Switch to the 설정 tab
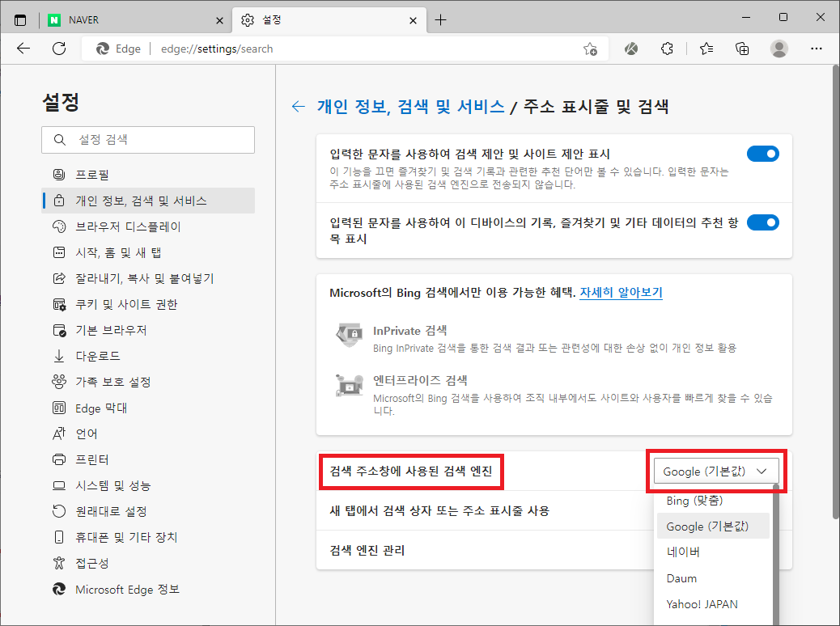This screenshot has width=840, height=626. pyautogui.click(x=329, y=20)
